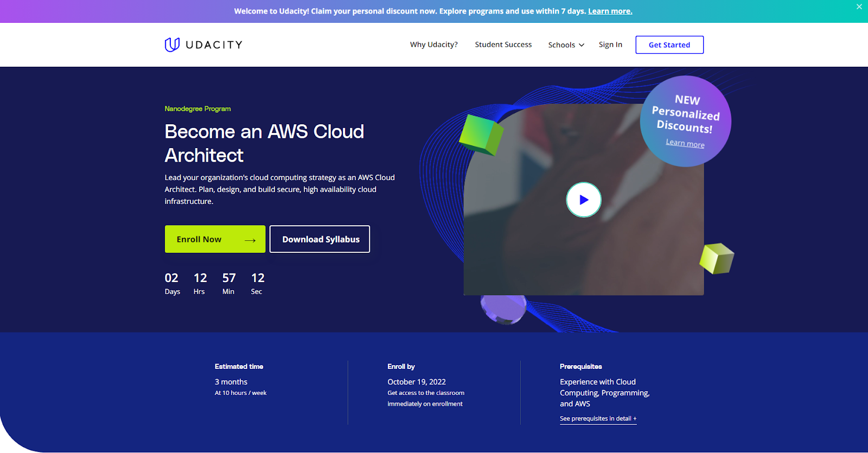Screen dimensions: 868x453
Task: Click the Nanodegree Program label
Action: tap(198, 109)
